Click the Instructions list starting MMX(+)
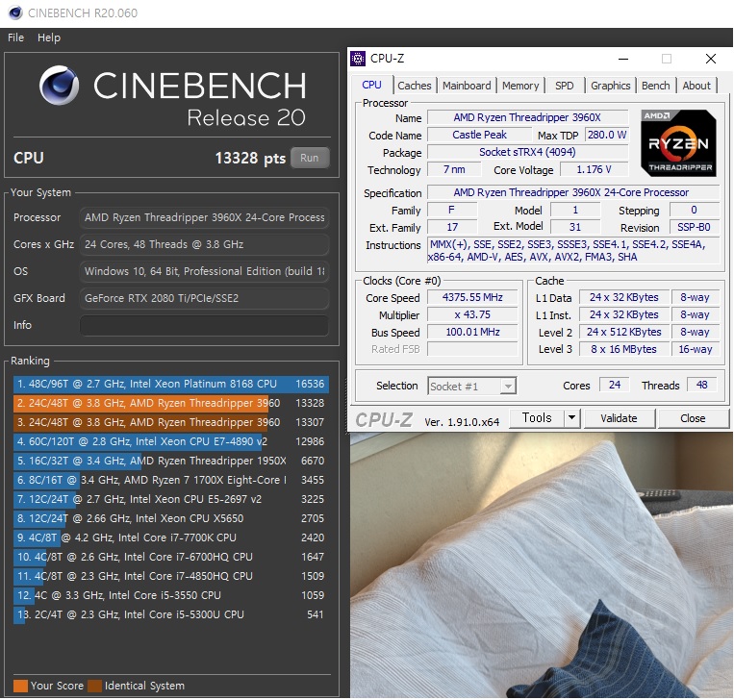 [x=573, y=251]
